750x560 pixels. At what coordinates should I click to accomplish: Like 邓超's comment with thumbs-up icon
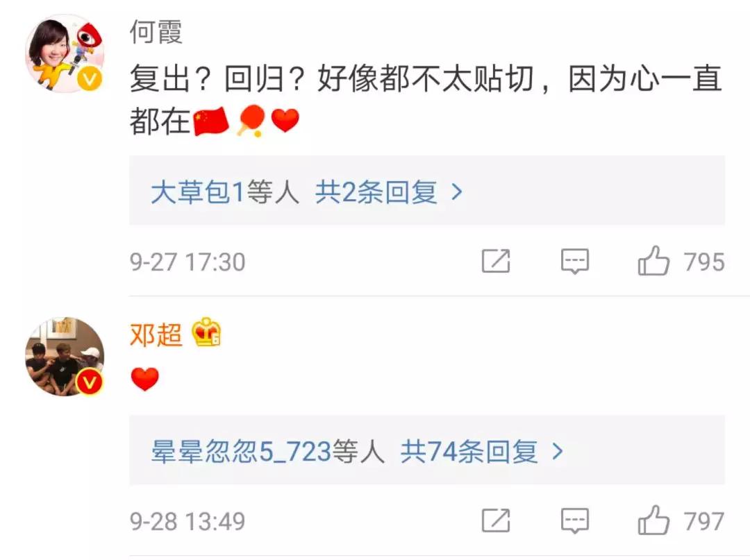pyautogui.click(x=653, y=520)
